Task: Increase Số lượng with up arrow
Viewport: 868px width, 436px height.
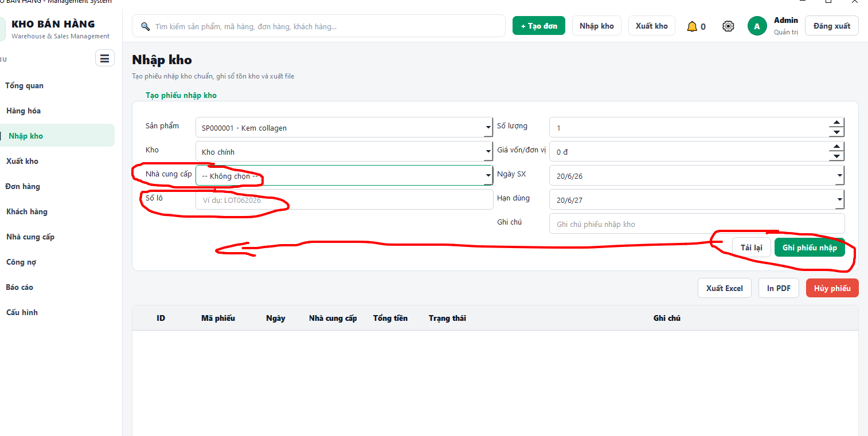Action: click(836, 123)
